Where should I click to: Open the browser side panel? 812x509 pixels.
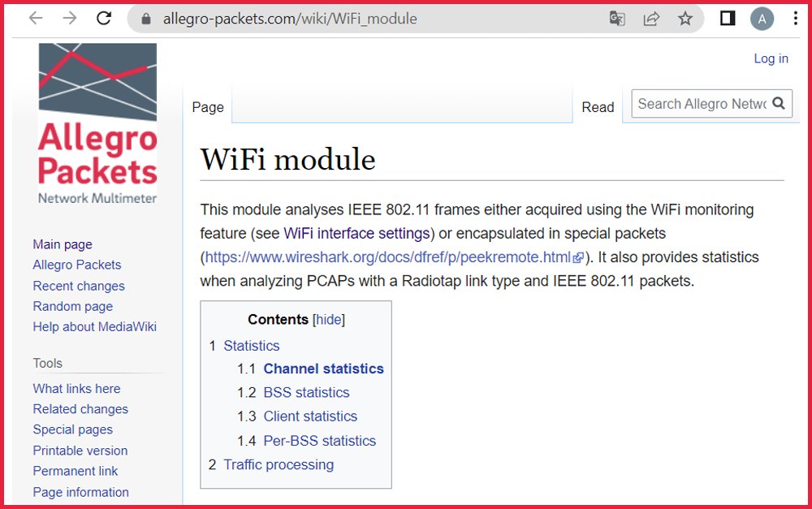tap(728, 19)
